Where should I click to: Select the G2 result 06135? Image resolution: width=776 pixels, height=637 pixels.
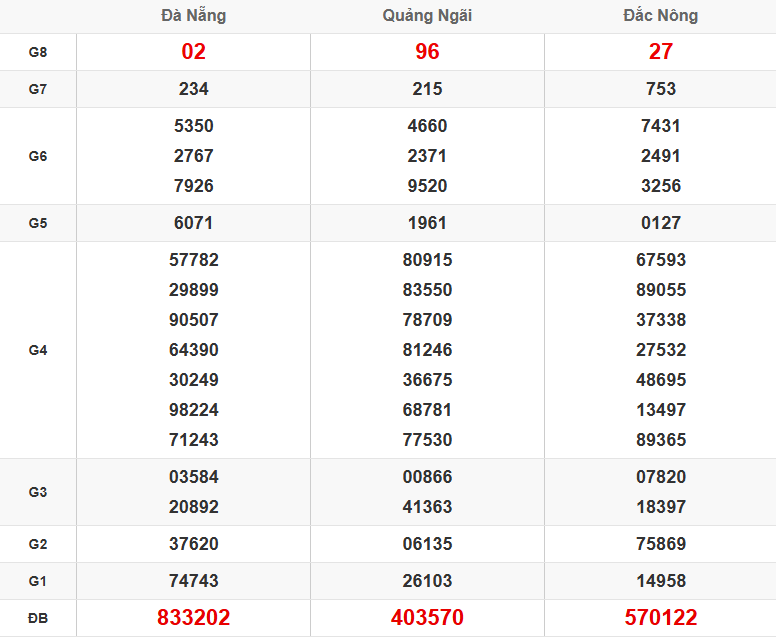click(427, 544)
